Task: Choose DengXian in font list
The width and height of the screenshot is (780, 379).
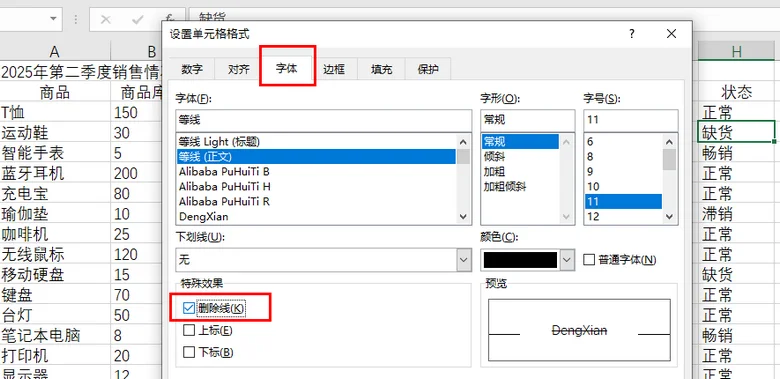Action: [x=316, y=216]
